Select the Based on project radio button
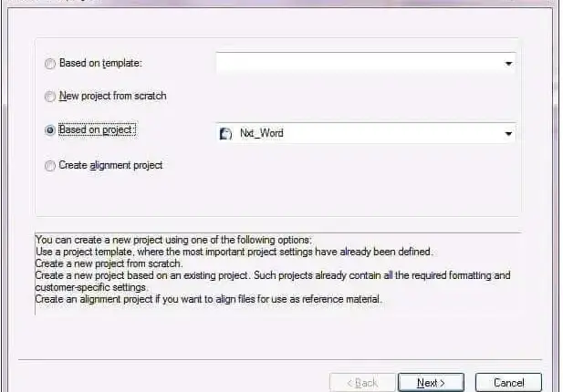563x392 pixels. tap(50, 129)
